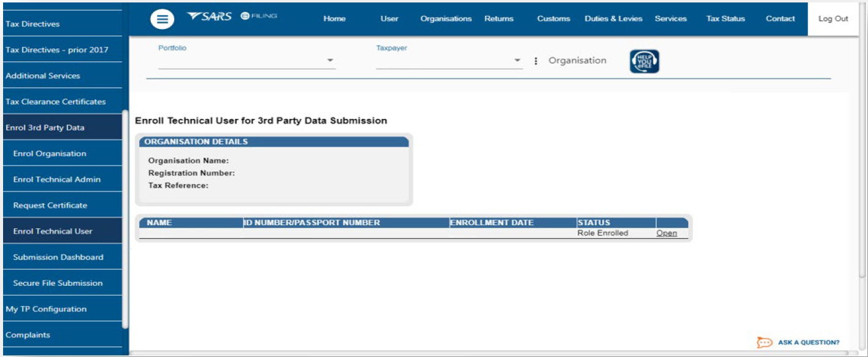Image resolution: width=868 pixels, height=357 pixels.
Task: Select Tax Directives - prior 2017
Action: [x=61, y=50]
